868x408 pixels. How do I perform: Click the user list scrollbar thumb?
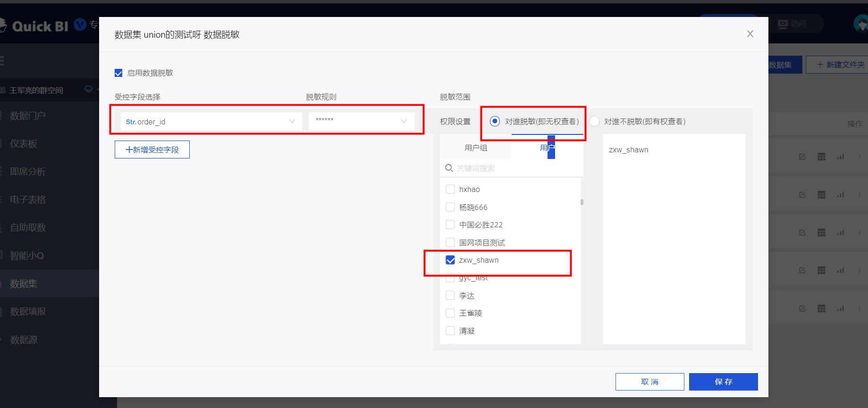[582, 202]
